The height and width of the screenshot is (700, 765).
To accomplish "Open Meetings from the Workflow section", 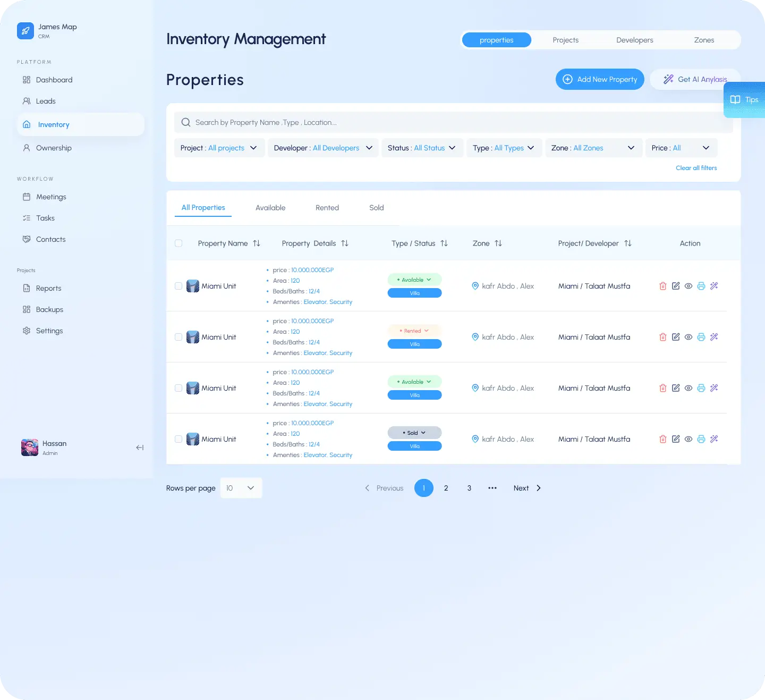I will (x=50, y=197).
